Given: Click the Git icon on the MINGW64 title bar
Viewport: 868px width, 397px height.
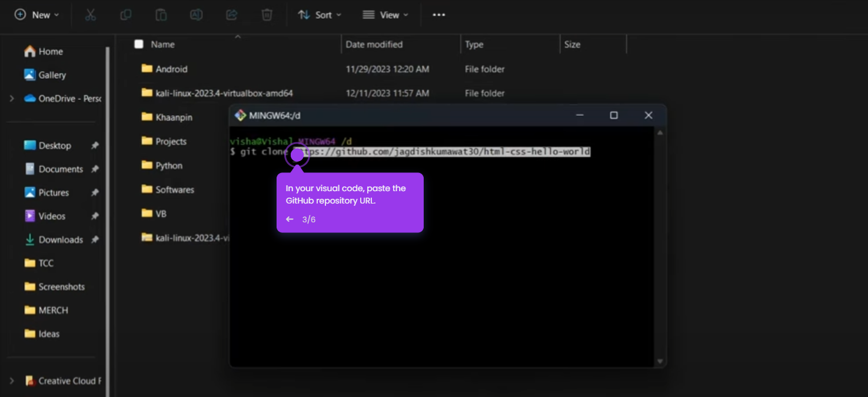Looking at the screenshot, I should tap(240, 115).
